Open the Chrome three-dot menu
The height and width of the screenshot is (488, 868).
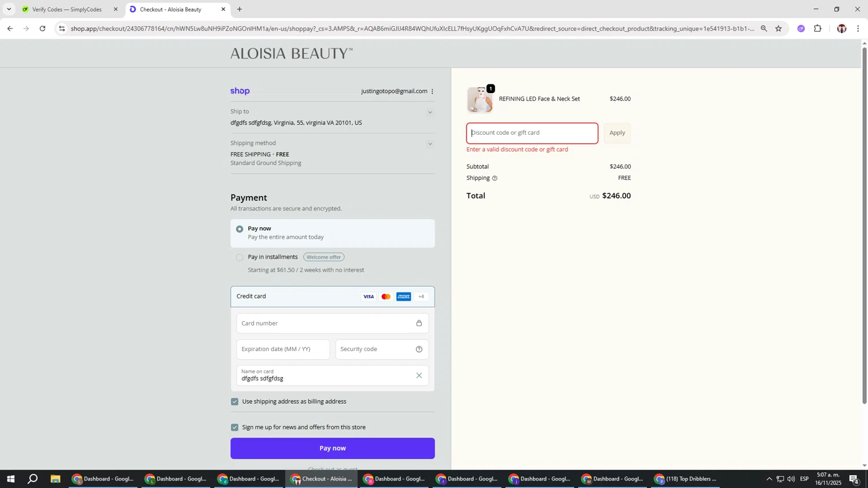858,28
